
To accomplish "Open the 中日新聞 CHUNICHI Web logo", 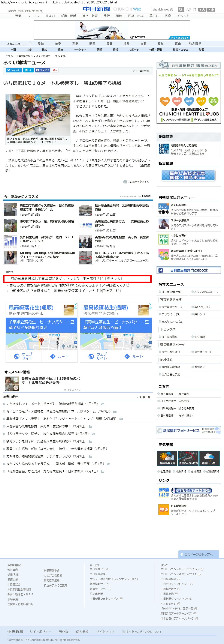I will coord(112,9).
